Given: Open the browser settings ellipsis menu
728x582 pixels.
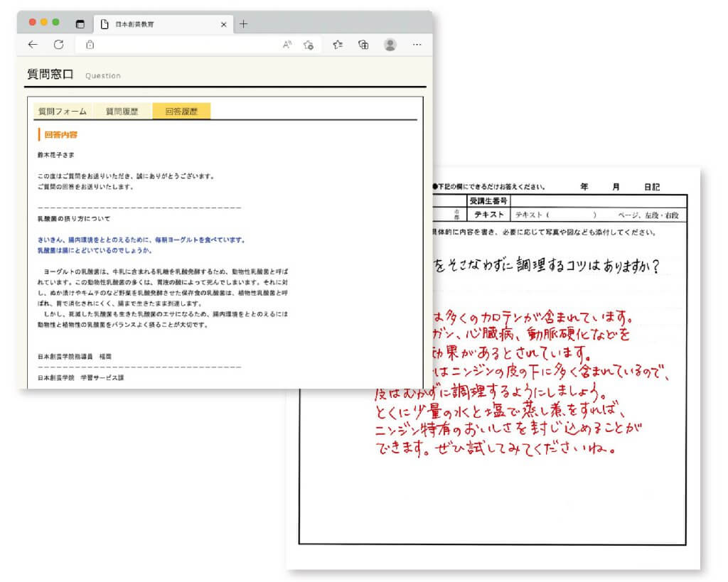Looking at the screenshot, I should pyautogui.click(x=417, y=45).
